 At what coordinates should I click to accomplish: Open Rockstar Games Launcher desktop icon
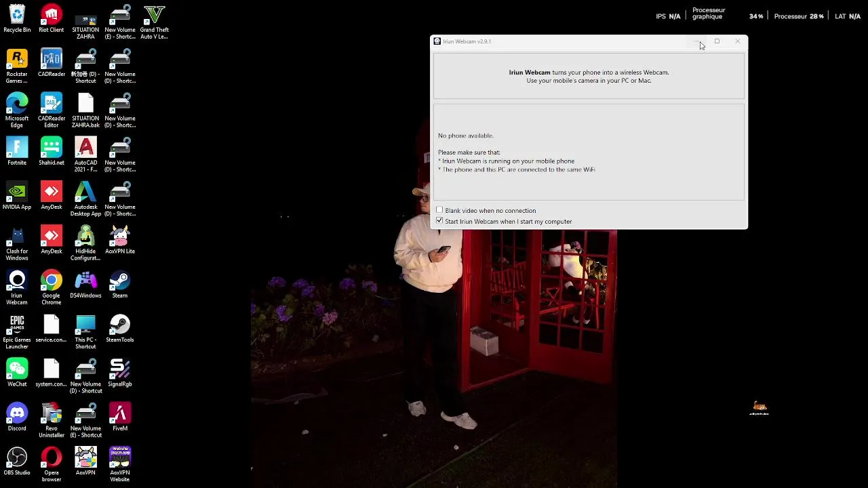point(17,66)
